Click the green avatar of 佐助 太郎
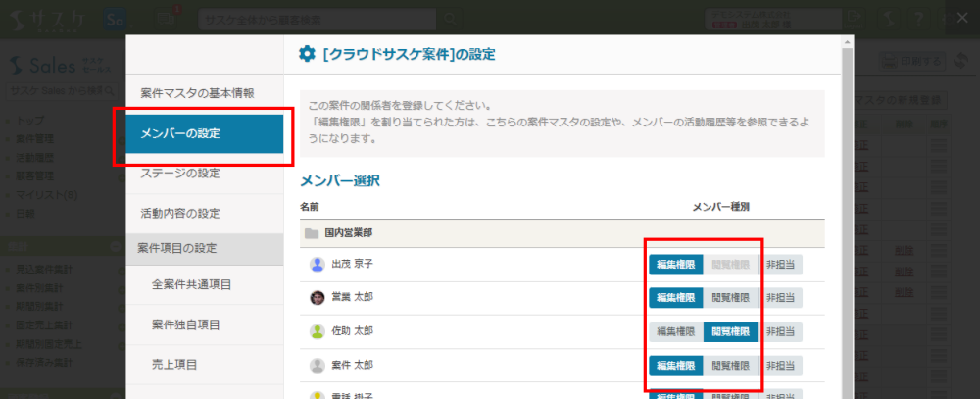 (318, 331)
